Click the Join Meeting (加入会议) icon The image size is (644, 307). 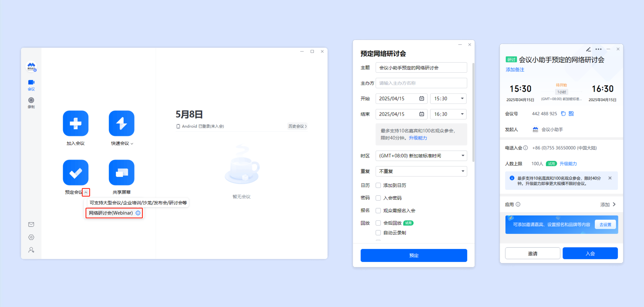[x=76, y=123]
